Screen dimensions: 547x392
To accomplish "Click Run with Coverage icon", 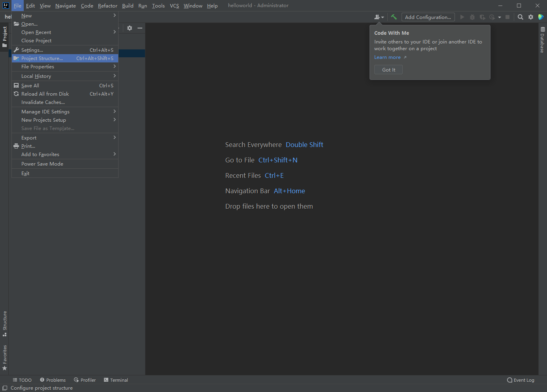I will (x=482, y=17).
